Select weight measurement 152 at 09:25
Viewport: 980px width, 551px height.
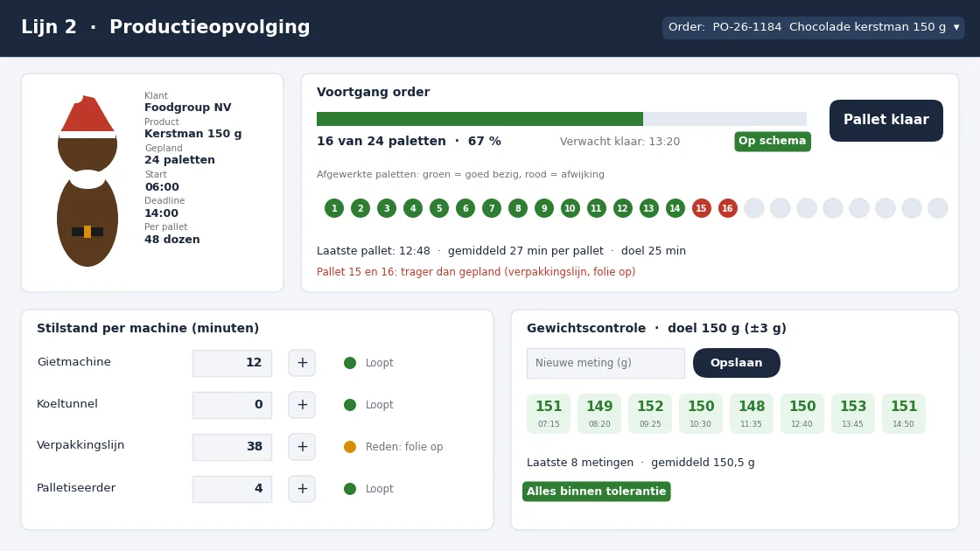point(650,414)
